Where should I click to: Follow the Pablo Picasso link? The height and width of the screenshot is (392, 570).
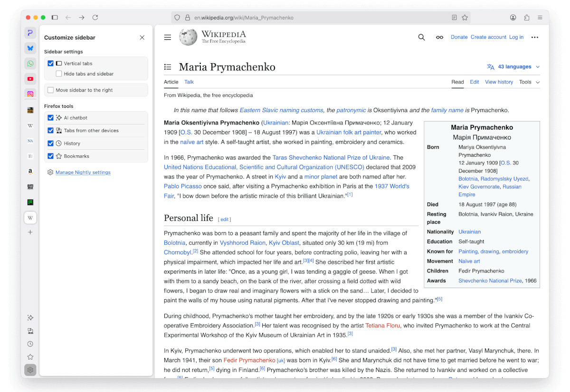[x=183, y=186]
